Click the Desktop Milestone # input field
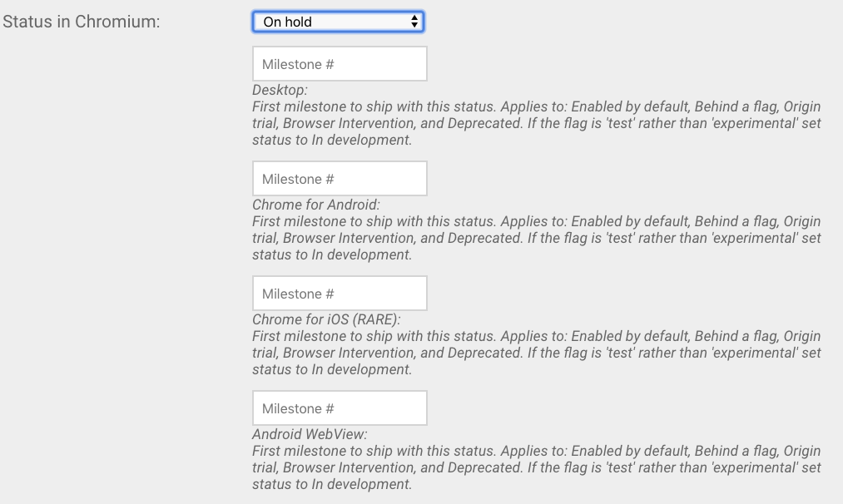The image size is (843, 504). coord(339,63)
